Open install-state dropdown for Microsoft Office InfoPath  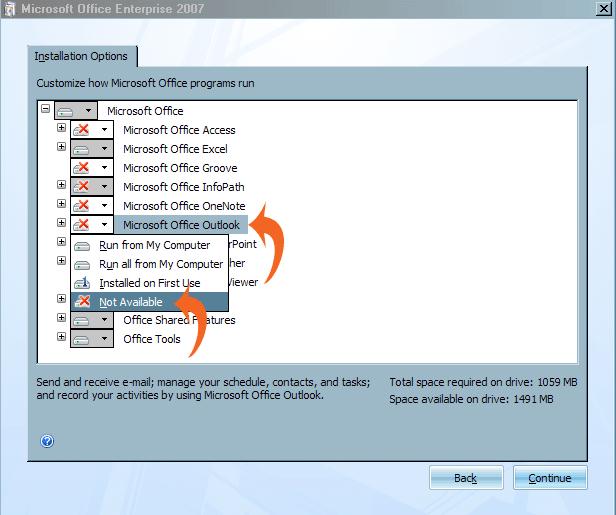point(92,186)
